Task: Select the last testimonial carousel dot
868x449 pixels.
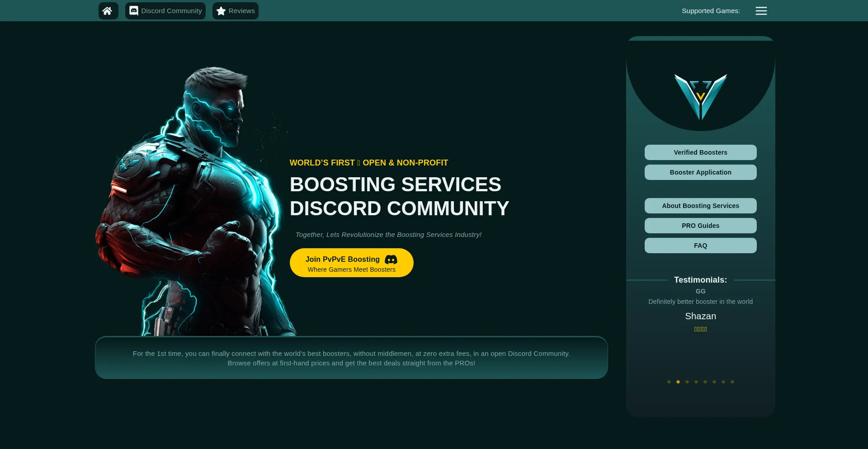Action: pyautogui.click(x=732, y=382)
